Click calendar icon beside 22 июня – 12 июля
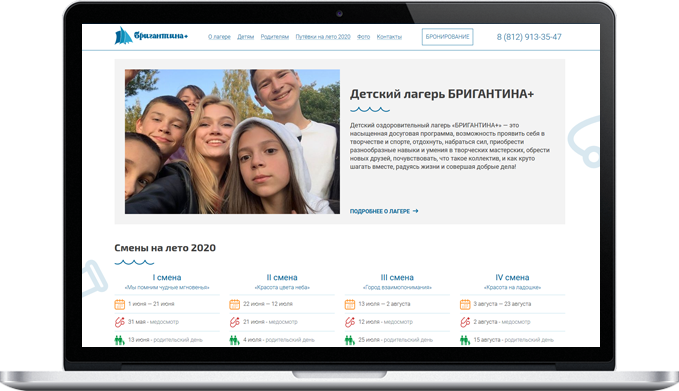This screenshot has height=391, width=679. [234, 304]
